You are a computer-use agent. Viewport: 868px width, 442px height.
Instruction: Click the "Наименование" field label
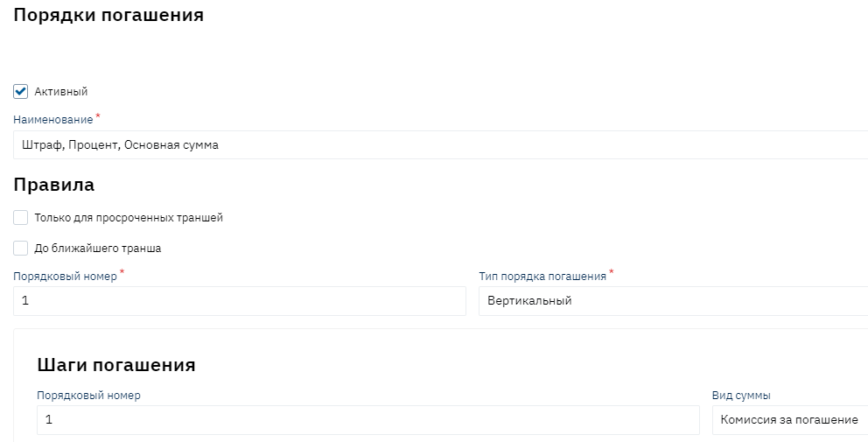pyautogui.click(x=53, y=118)
